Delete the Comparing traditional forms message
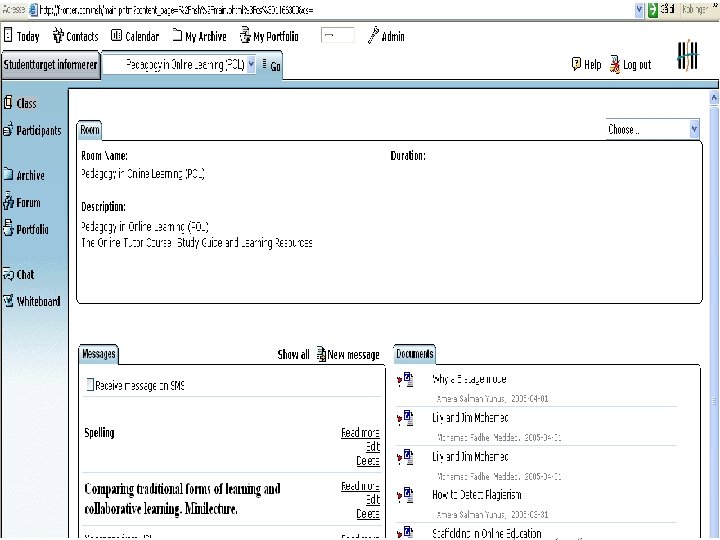 click(368, 514)
